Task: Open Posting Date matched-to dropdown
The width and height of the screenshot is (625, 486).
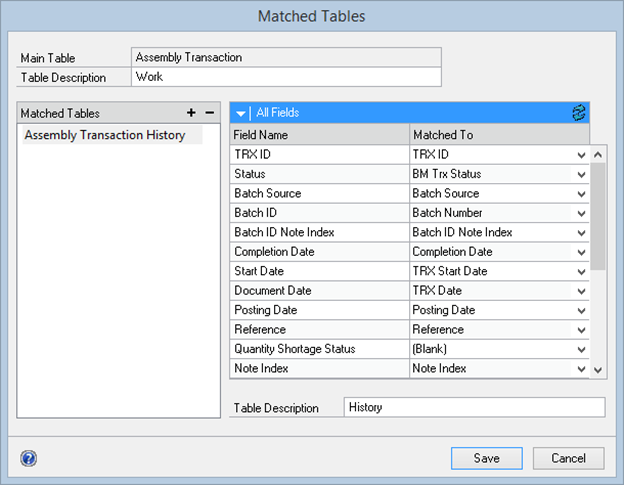Action: point(581,310)
